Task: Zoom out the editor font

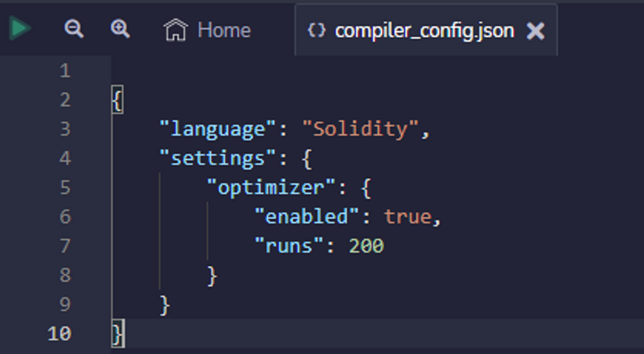Action: [x=74, y=29]
